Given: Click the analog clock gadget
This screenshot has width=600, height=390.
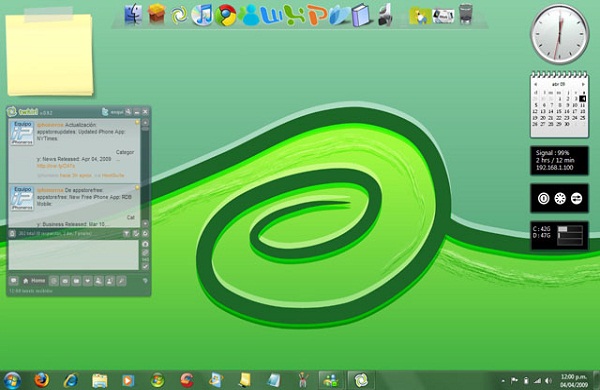Looking at the screenshot, I should (560, 34).
